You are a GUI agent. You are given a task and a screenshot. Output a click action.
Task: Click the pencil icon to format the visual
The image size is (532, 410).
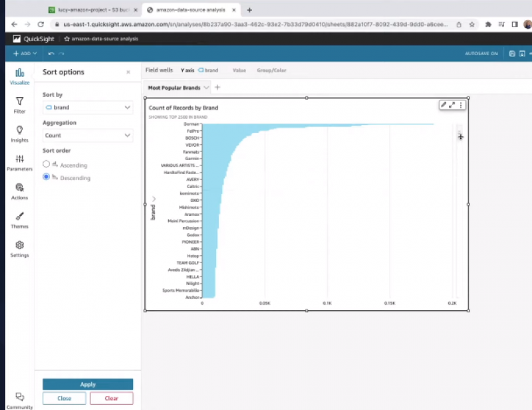(444, 105)
